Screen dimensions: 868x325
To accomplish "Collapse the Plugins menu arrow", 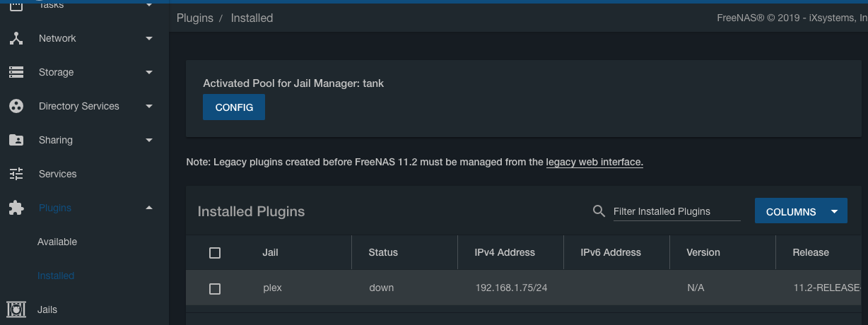I will [149, 208].
